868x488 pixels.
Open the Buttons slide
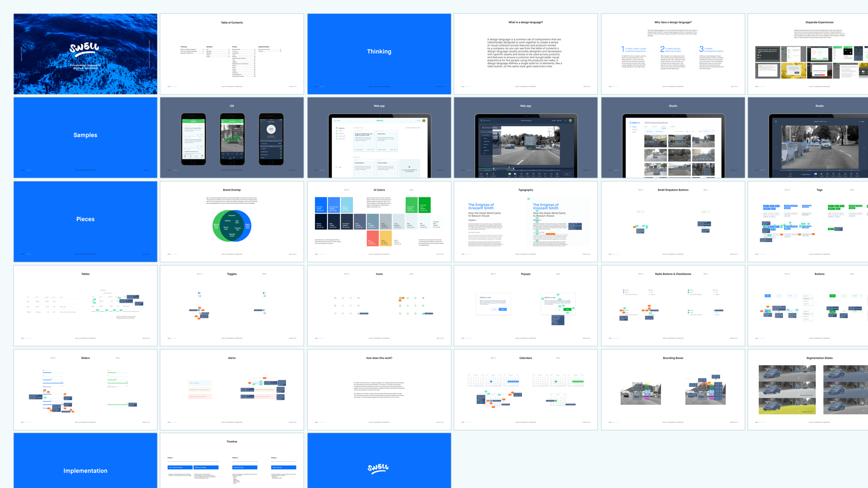[808, 305]
